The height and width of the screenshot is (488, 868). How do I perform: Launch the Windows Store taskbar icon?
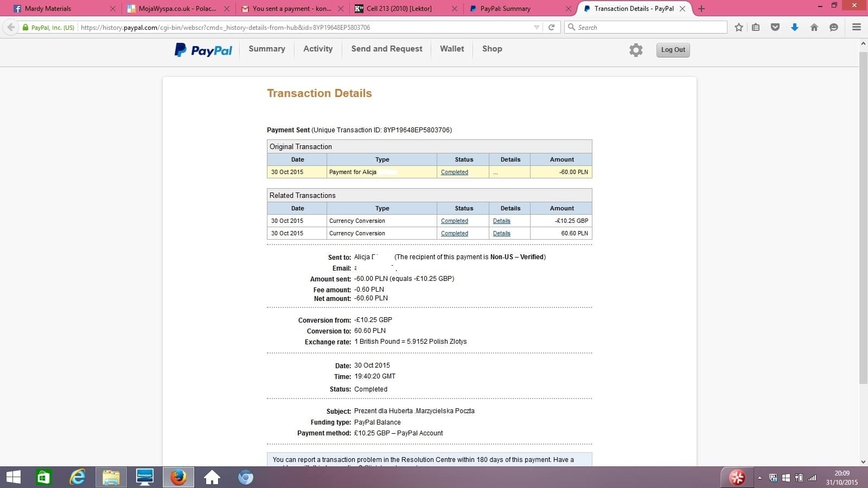[x=43, y=477]
